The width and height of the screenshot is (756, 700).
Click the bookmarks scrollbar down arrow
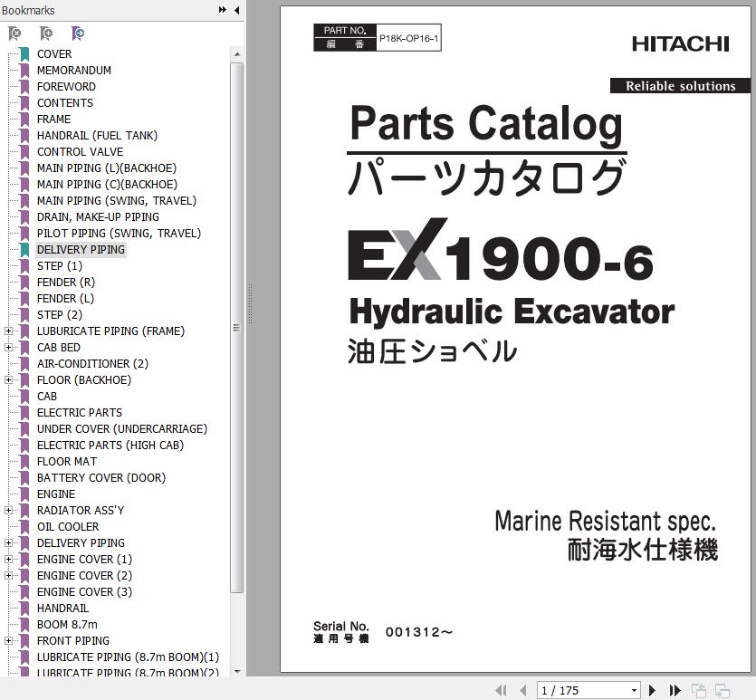point(236,671)
